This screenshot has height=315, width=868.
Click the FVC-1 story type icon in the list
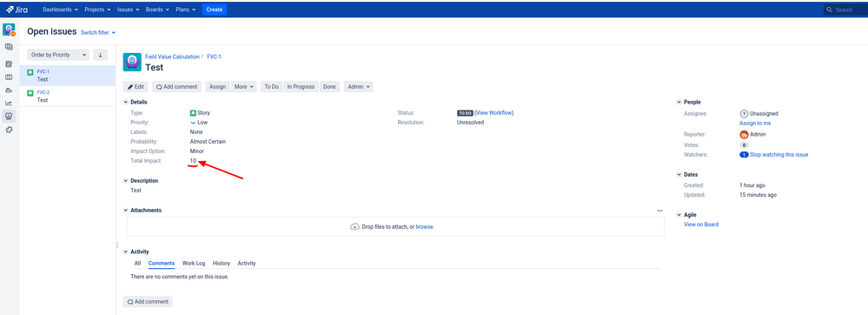tap(30, 72)
